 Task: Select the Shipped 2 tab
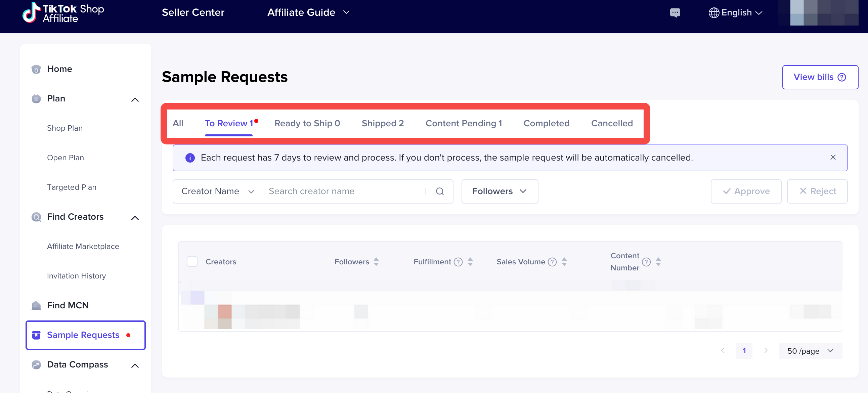[383, 122]
